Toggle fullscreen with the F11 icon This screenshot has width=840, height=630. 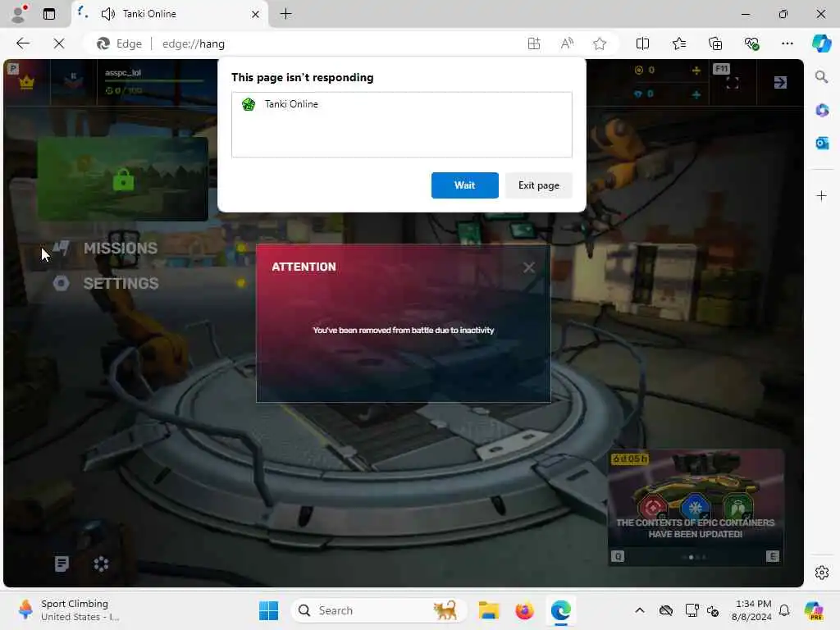732,83
